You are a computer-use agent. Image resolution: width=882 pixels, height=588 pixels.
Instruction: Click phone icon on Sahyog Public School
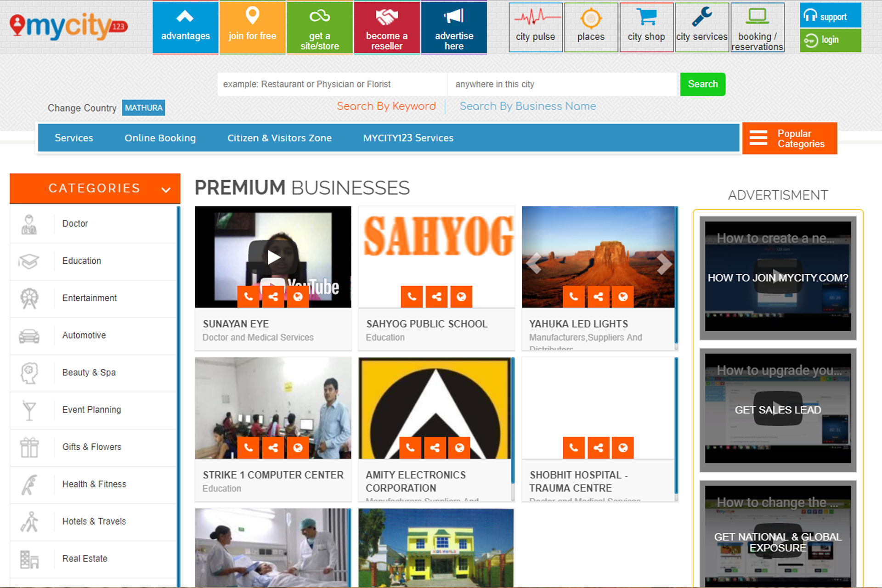(x=412, y=297)
